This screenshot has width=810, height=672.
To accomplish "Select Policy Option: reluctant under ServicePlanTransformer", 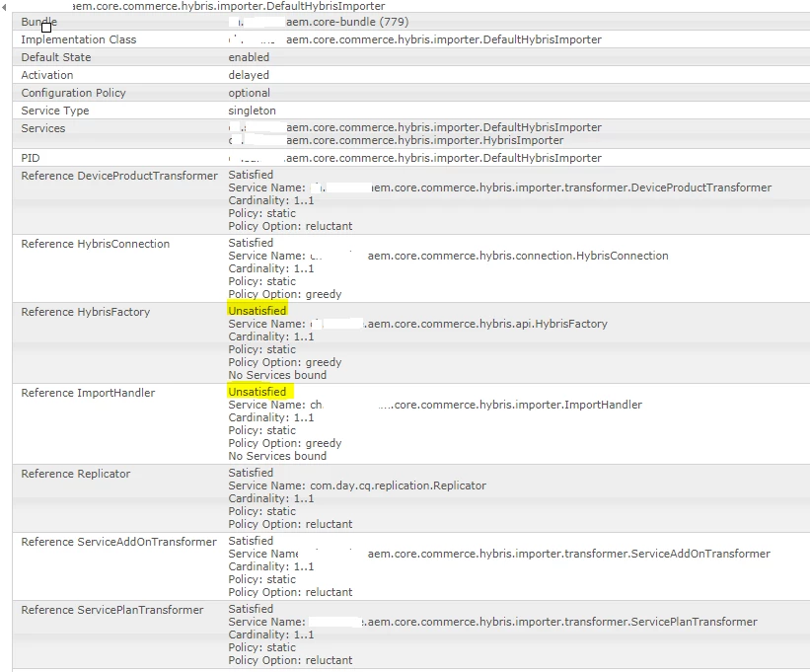I will click(290, 660).
